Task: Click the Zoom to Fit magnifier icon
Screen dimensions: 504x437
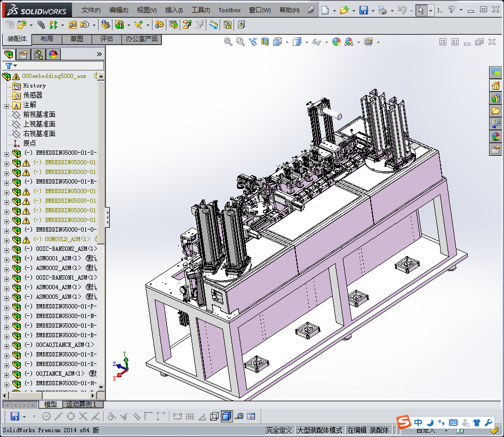Action: click(x=228, y=42)
